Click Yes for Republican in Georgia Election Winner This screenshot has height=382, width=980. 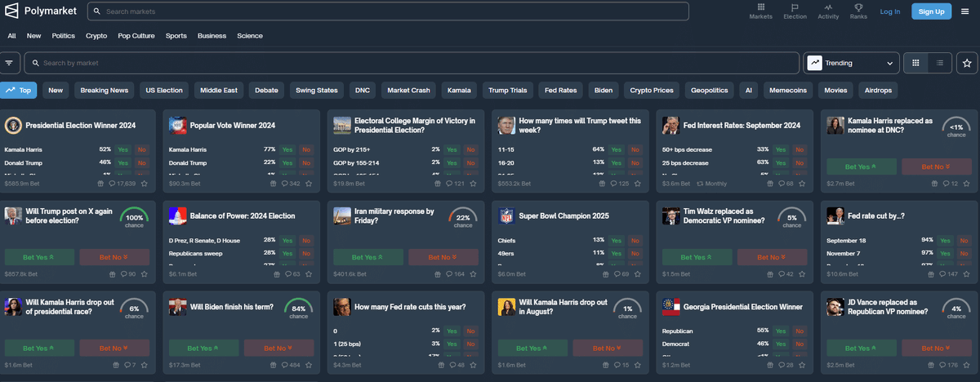click(781, 331)
